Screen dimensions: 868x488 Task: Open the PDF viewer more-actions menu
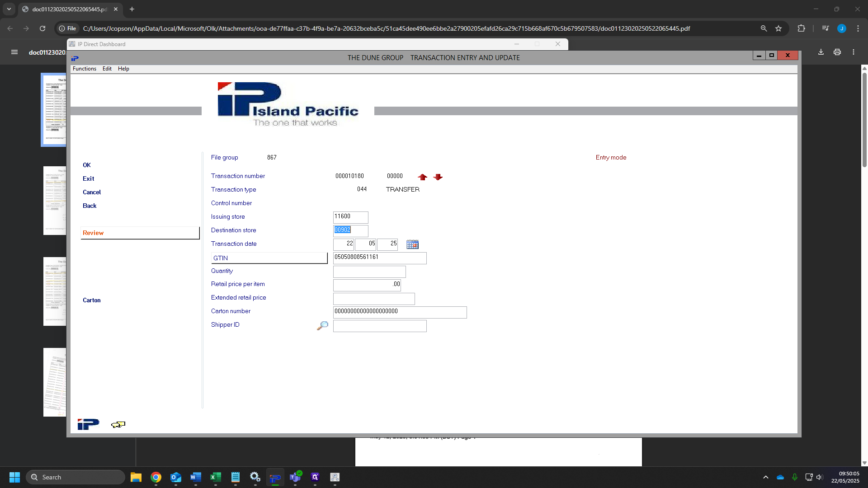pos(854,52)
